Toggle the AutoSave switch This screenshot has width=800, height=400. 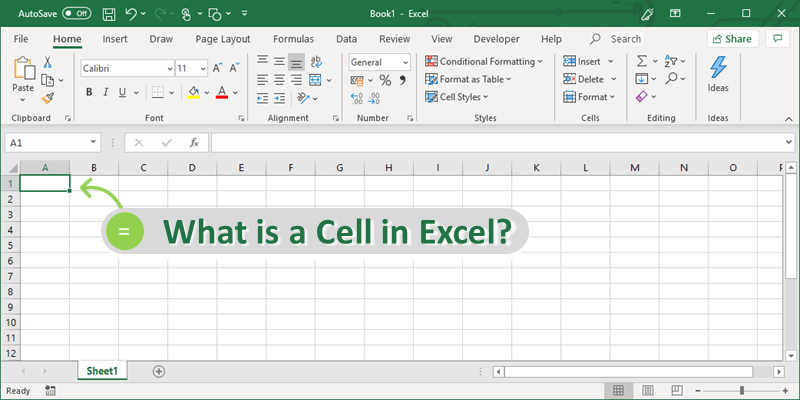pyautogui.click(x=77, y=14)
